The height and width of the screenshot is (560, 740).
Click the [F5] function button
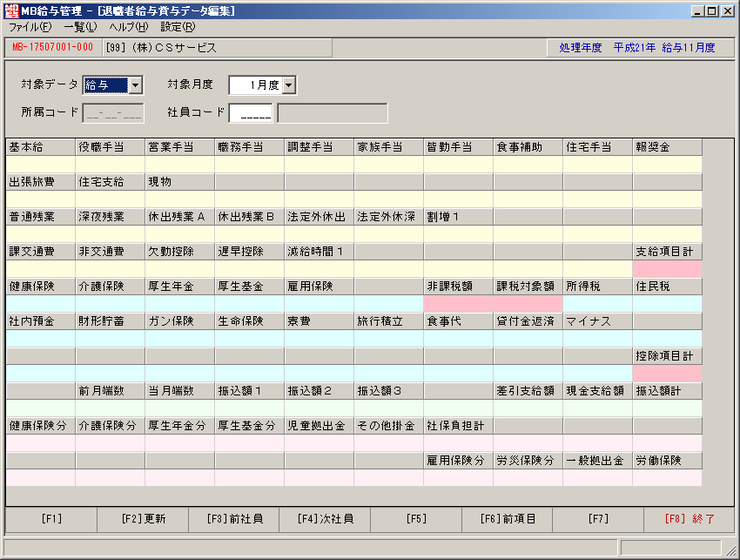(416, 519)
